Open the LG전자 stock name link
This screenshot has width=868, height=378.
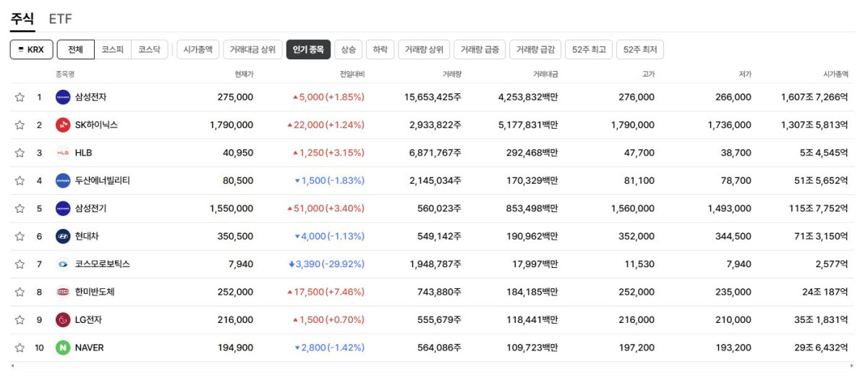(89, 320)
